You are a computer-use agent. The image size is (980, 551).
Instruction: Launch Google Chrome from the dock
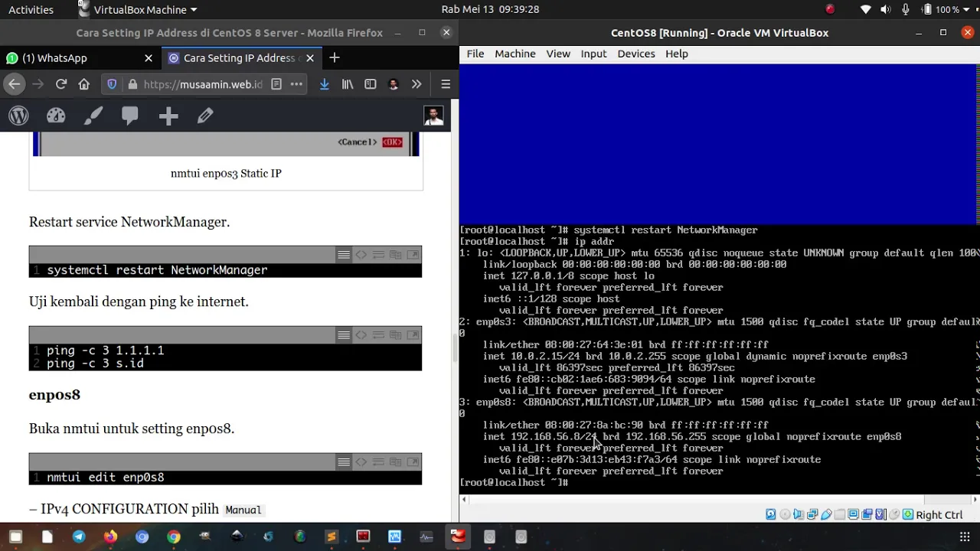[x=174, y=536]
